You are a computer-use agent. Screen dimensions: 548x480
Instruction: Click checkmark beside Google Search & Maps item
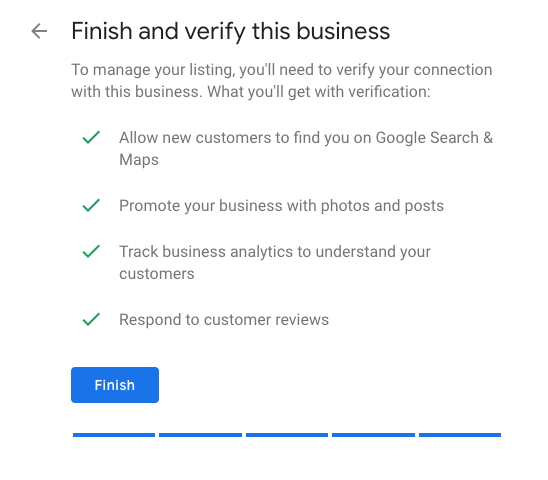91,137
